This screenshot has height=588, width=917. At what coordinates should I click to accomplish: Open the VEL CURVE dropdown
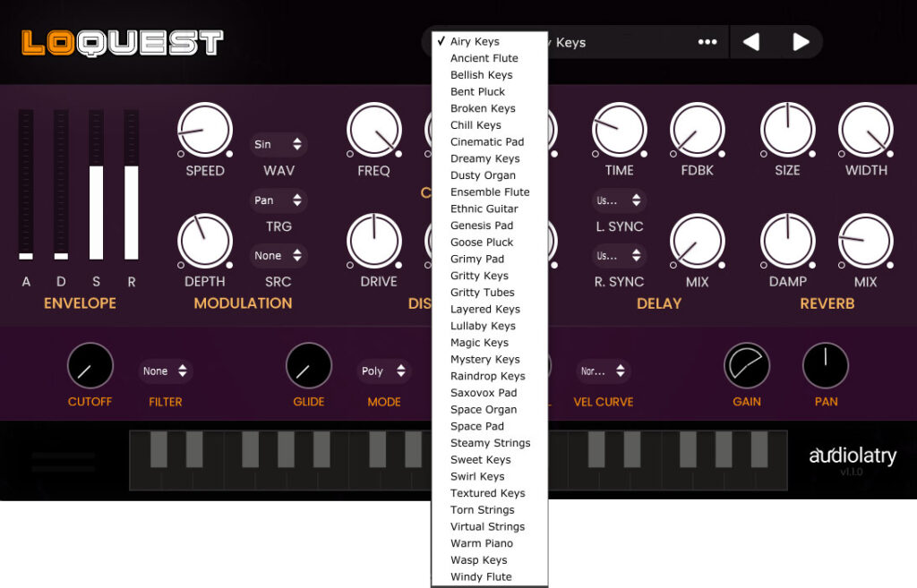click(x=603, y=371)
